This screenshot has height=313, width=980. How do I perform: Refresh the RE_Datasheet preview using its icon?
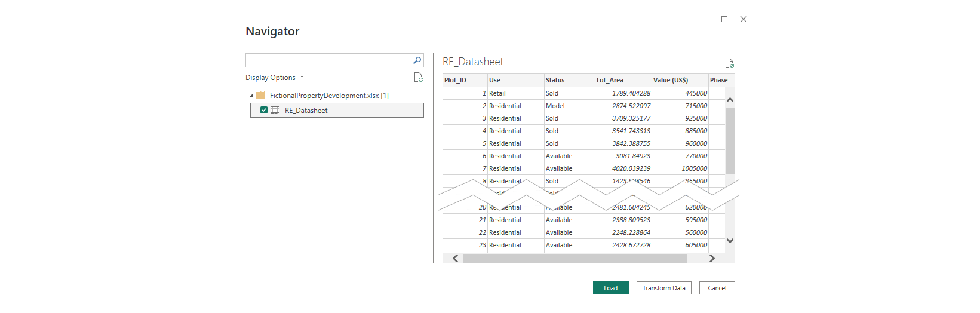click(x=729, y=63)
